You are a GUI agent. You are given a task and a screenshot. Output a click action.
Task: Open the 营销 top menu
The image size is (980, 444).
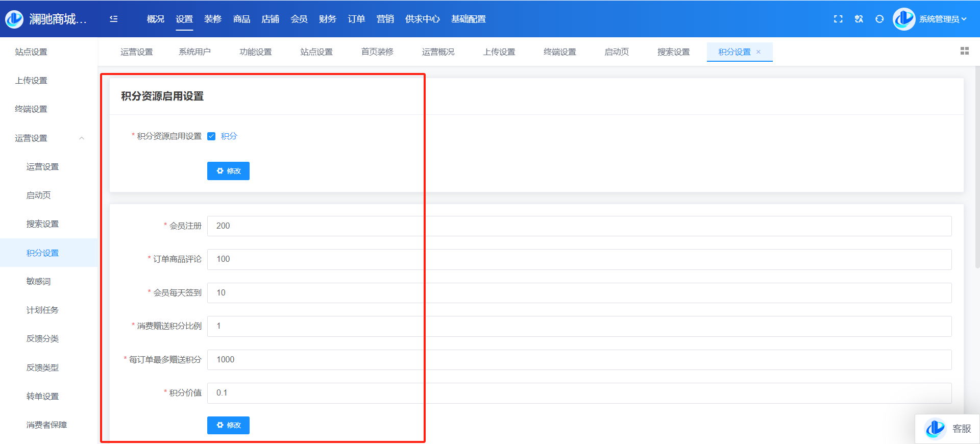[385, 19]
